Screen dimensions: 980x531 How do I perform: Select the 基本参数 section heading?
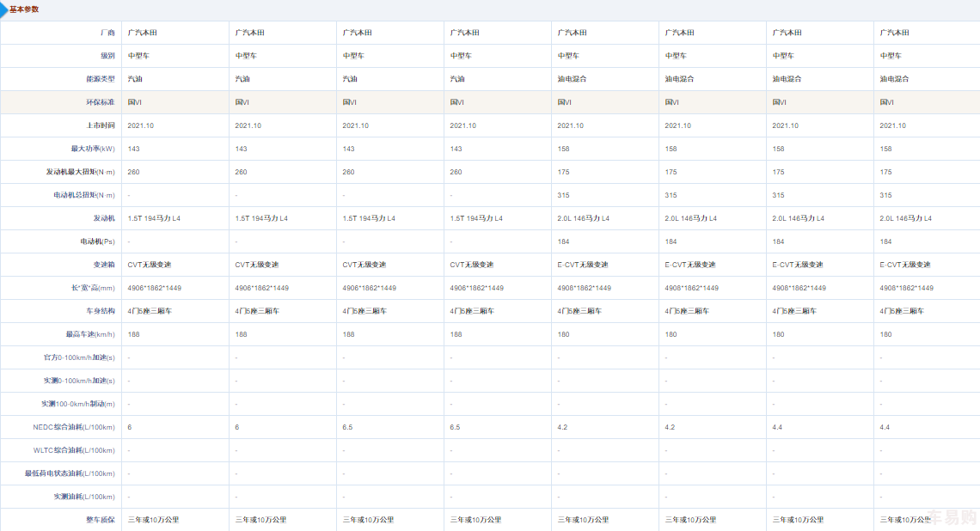[24, 9]
